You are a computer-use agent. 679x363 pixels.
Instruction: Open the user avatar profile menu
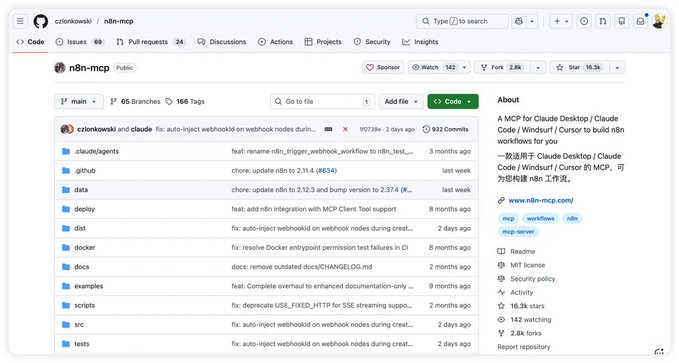[659, 21]
